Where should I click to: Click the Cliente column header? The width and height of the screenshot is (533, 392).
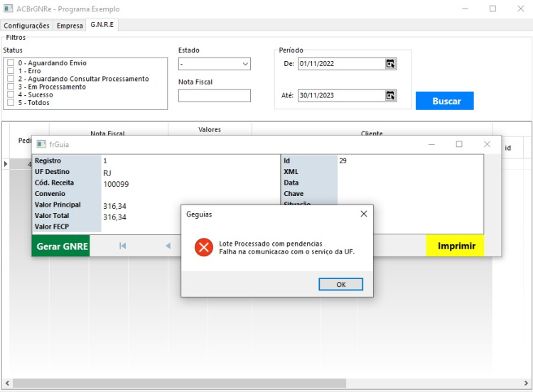pos(372,133)
